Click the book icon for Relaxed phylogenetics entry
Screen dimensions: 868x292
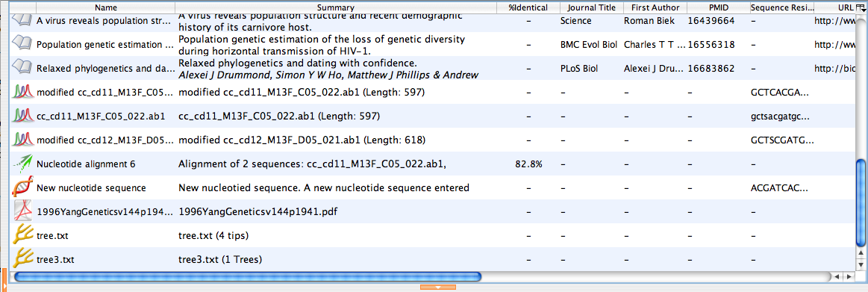(22, 69)
